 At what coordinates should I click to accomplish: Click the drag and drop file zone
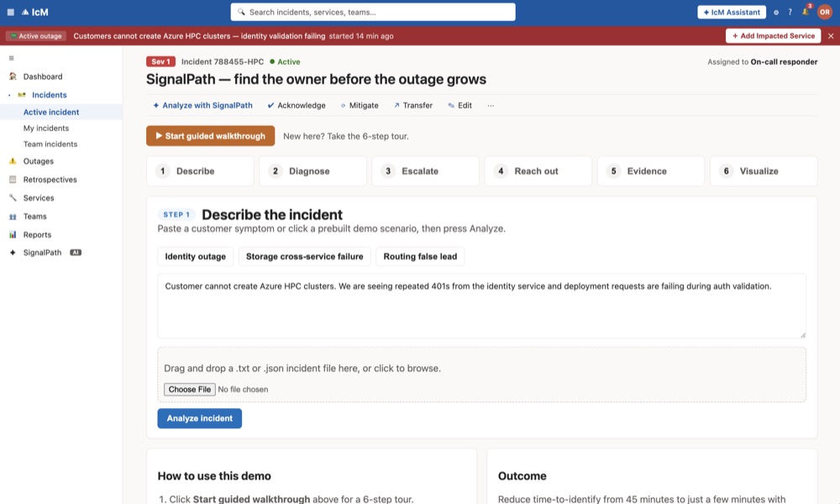481,375
